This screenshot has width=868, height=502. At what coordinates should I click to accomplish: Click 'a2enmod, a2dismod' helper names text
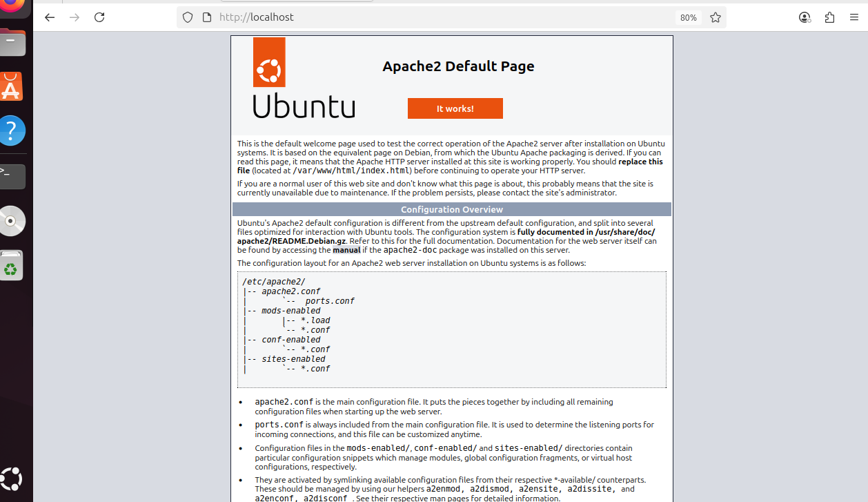tap(471, 489)
